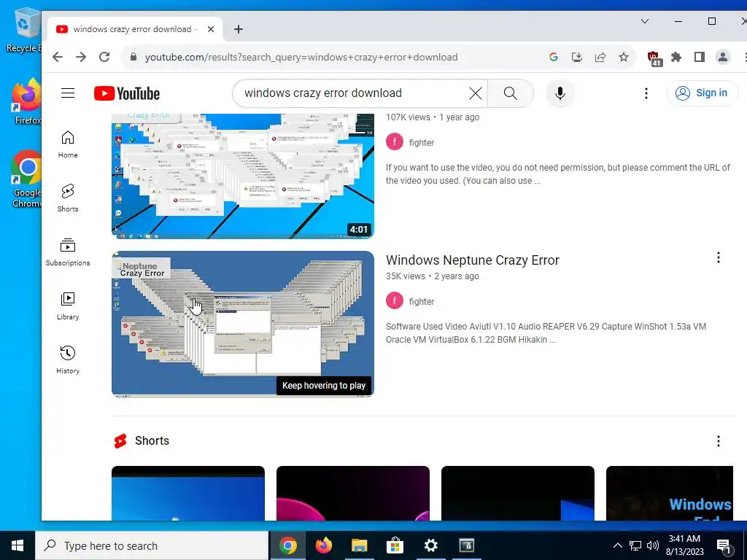
Task: Open the volume control in the tray
Action: tap(653, 545)
